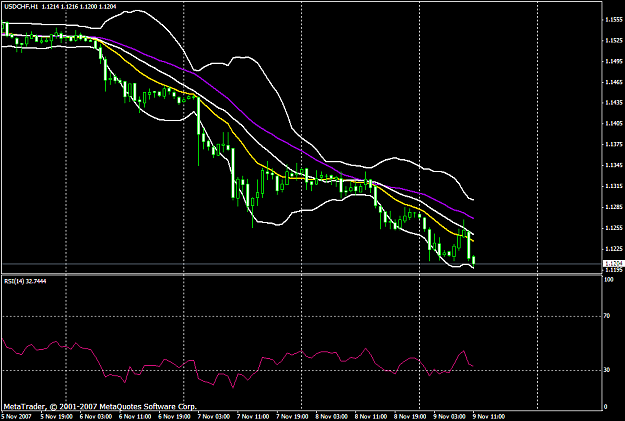Click the 5 Nov 2007 date label

pos(16,417)
